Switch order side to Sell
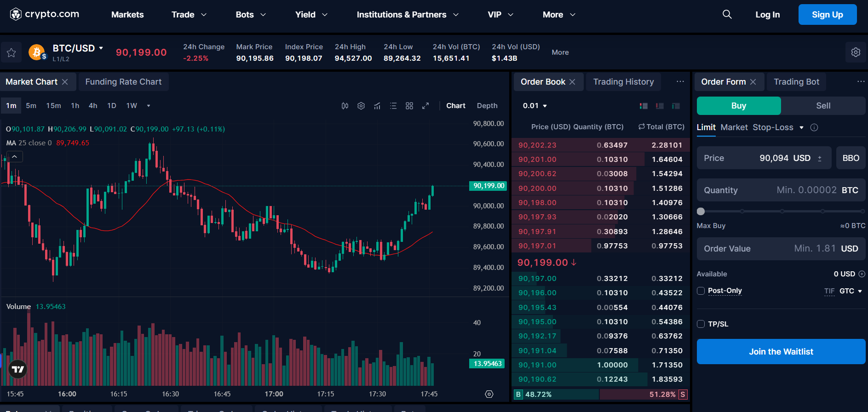868x412 pixels. pos(823,106)
